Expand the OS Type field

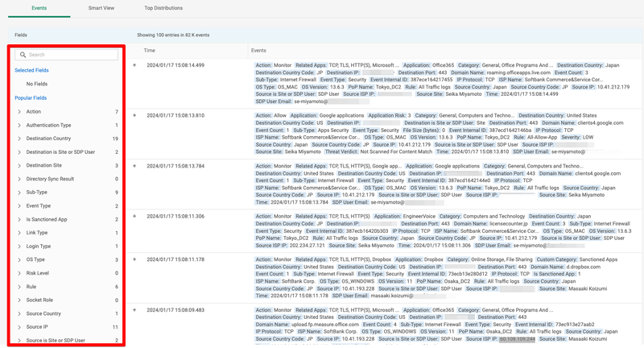coord(19,259)
